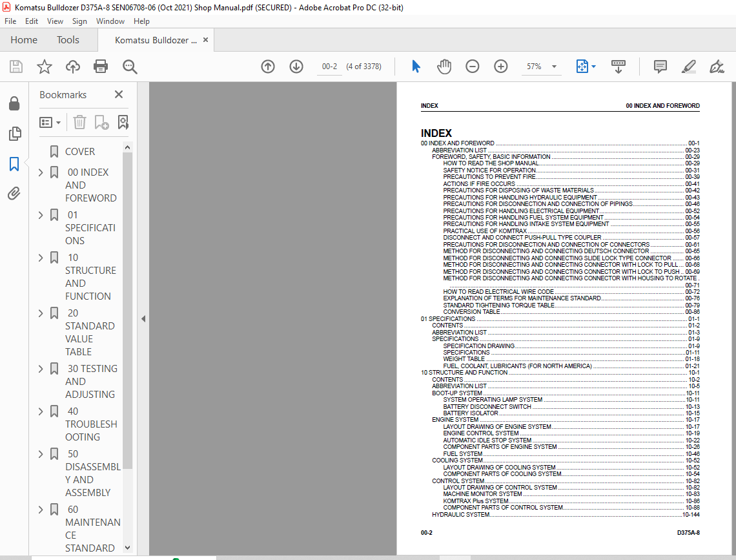Click the Fit page tool icon
This screenshot has width=736, height=560.
[x=582, y=67]
